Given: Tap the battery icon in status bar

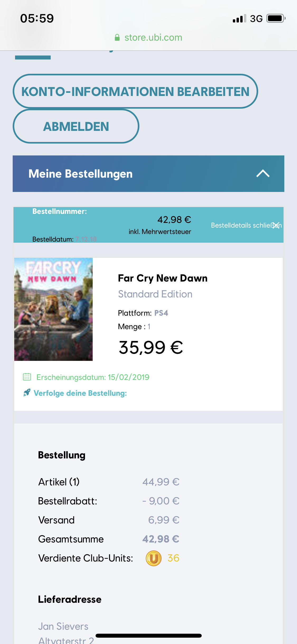Looking at the screenshot, I should (x=276, y=19).
